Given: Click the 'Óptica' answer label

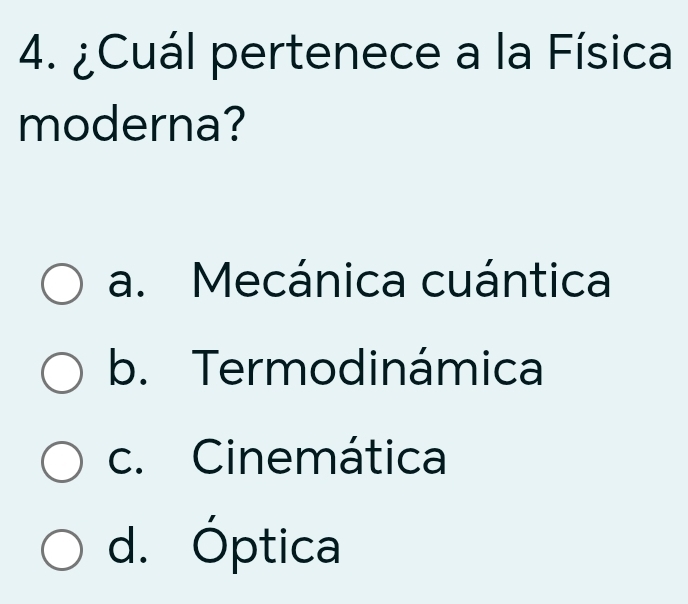Looking at the screenshot, I should (267, 544).
